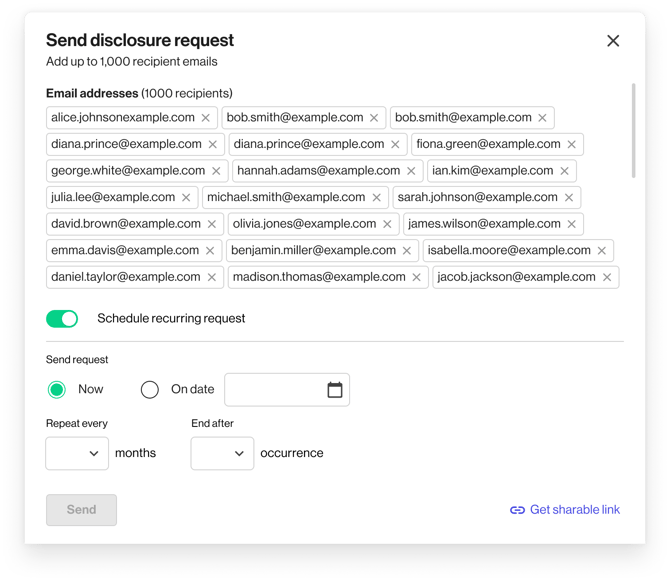Image resolution: width=670 pixels, height=581 pixels.
Task: Remove jacob.jackson@example.com recipient
Action: (607, 277)
